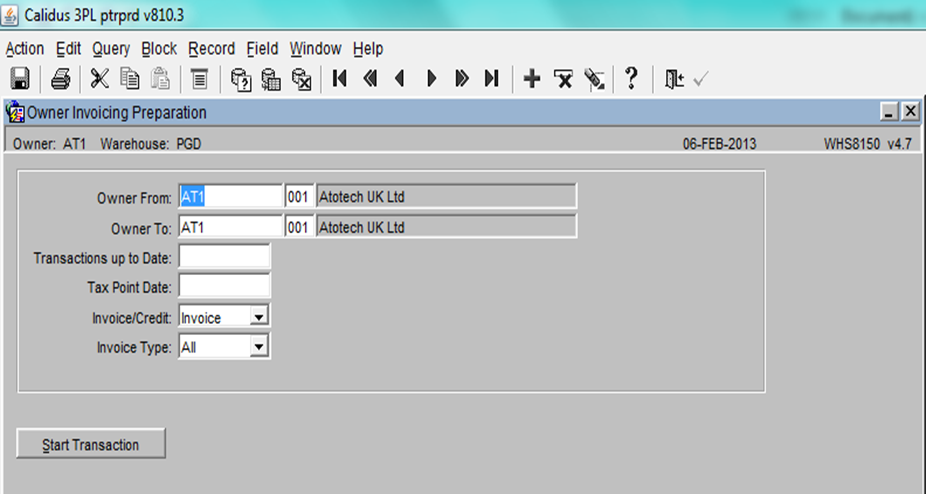The image size is (926, 494).
Task: Open the Edit menu
Action: [x=69, y=48]
